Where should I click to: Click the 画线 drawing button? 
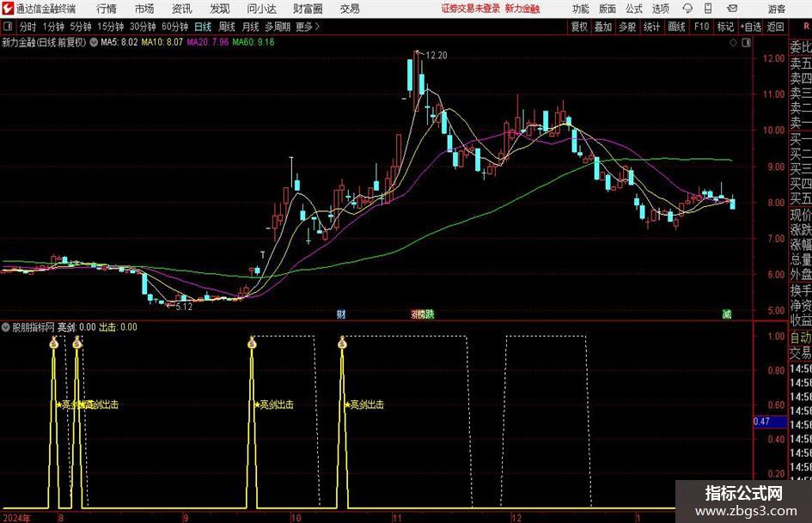(676, 27)
